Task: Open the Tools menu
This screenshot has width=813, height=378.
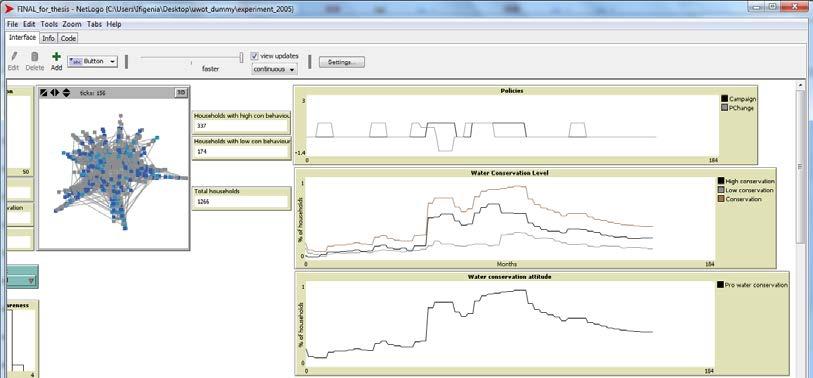Action: [x=49, y=24]
